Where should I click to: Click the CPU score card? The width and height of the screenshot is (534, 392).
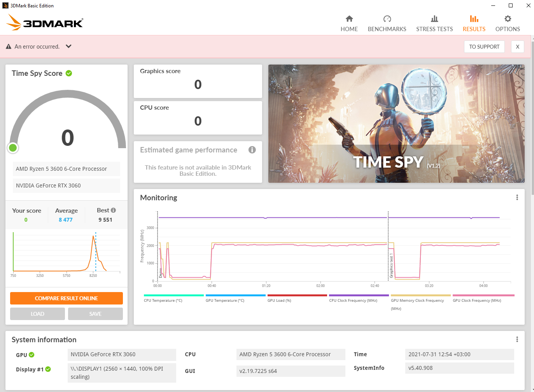[x=198, y=118]
